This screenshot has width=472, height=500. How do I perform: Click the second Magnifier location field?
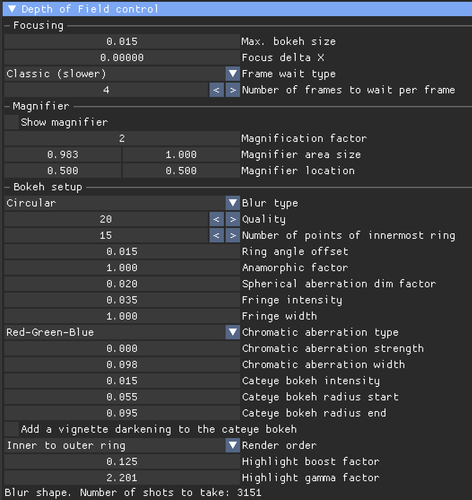click(x=181, y=171)
